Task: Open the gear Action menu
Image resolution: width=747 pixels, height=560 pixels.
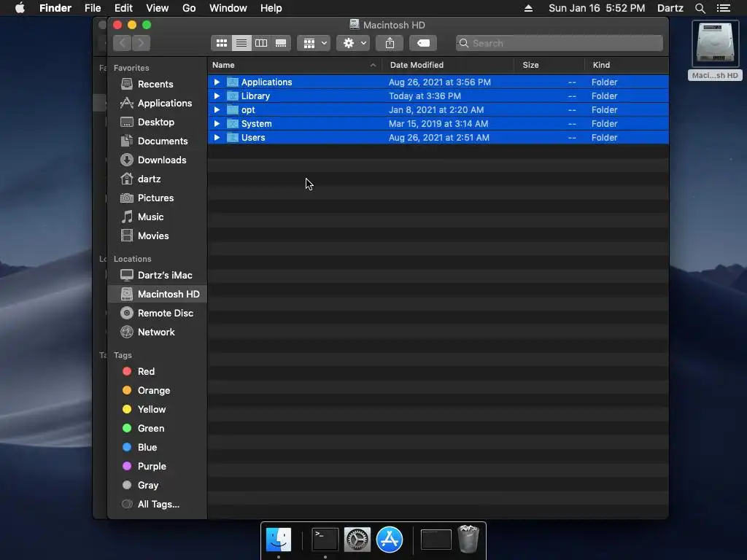Action: [x=354, y=43]
